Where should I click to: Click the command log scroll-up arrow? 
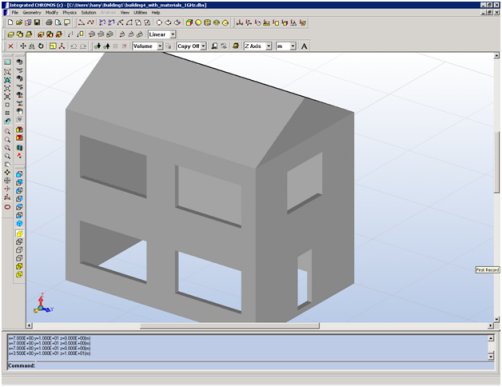point(491,338)
